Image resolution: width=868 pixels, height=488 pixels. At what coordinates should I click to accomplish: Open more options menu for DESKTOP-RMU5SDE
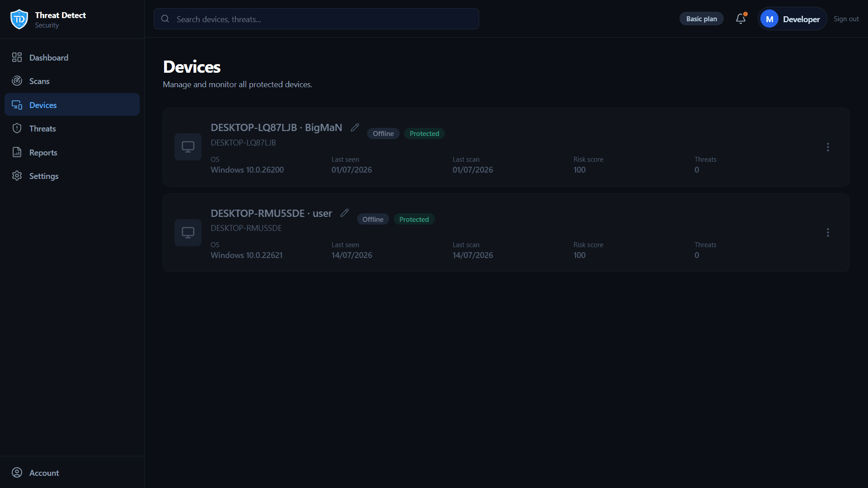click(x=828, y=233)
